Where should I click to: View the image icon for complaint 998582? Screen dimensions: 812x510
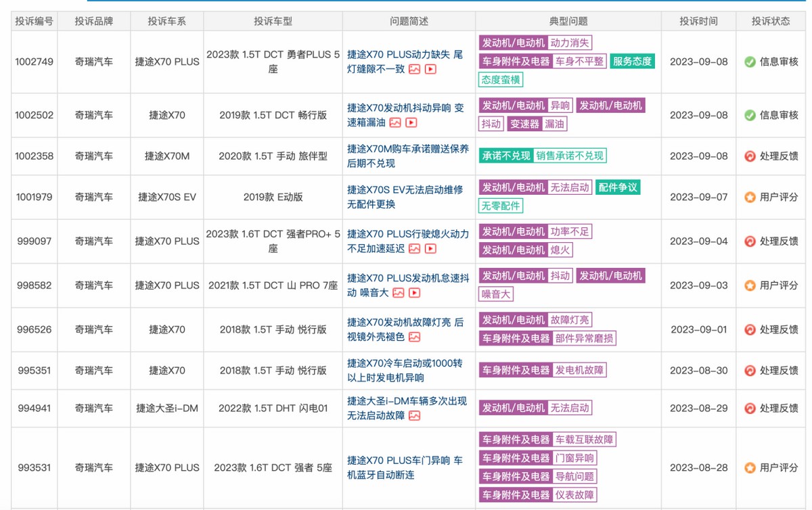(x=398, y=293)
